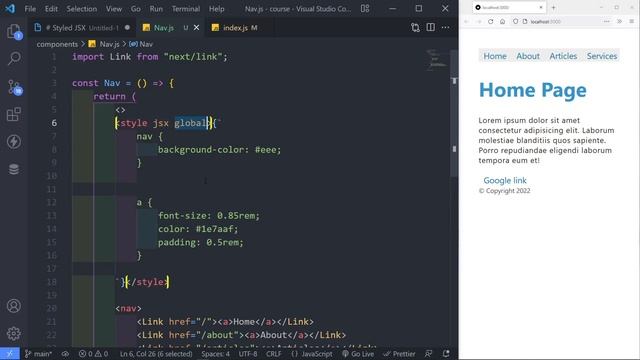The width and height of the screenshot is (640, 360).
Task: Change the file encoding UTF-8
Action: pos(248,354)
